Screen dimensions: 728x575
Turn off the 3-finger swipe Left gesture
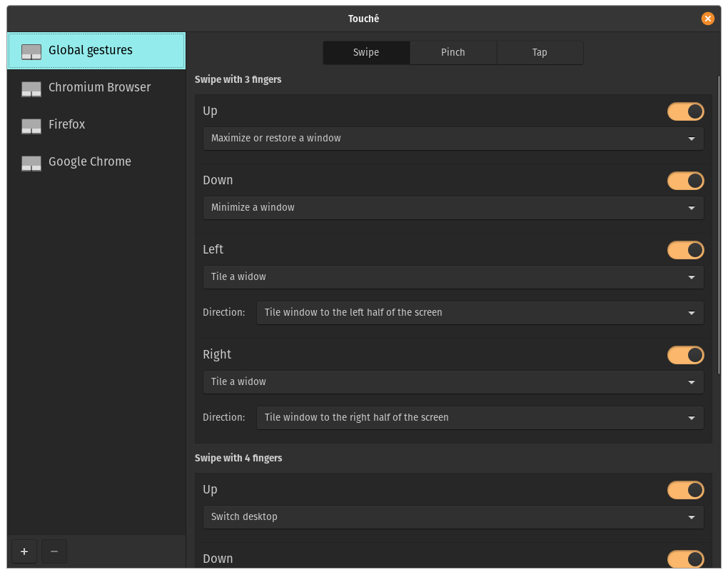[x=685, y=250]
